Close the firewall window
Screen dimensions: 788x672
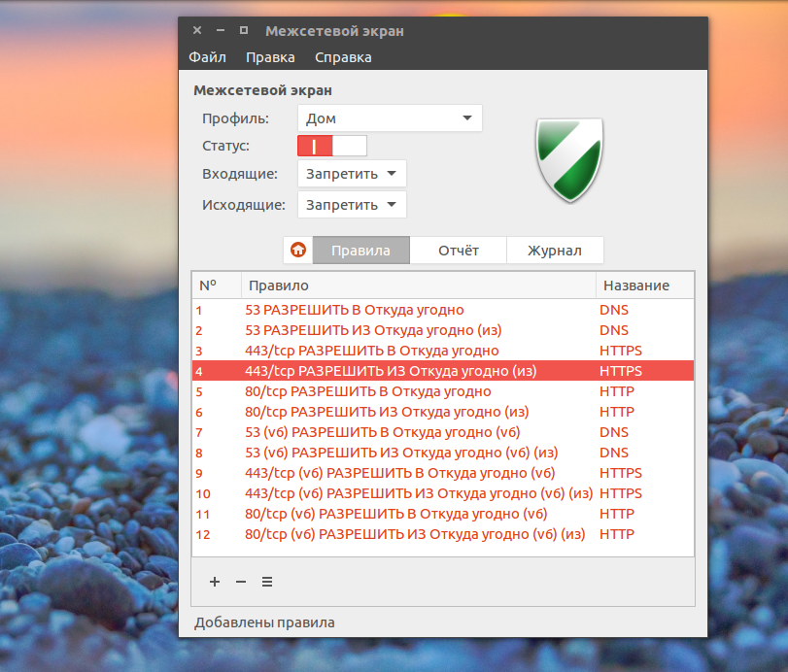click(197, 30)
